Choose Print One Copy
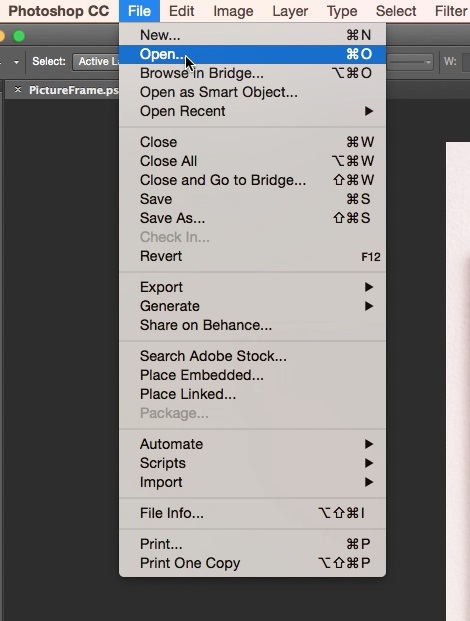470x621 pixels. point(252,562)
